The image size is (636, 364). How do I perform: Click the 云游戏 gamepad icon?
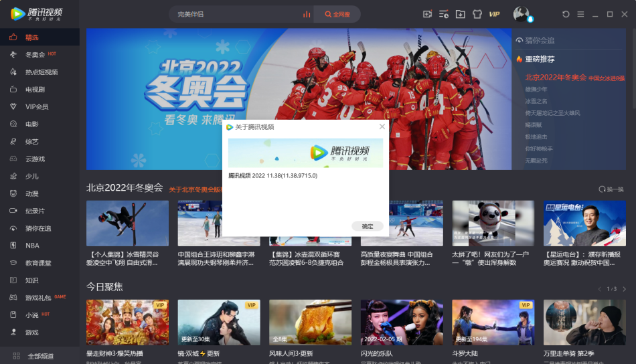click(x=13, y=159)
